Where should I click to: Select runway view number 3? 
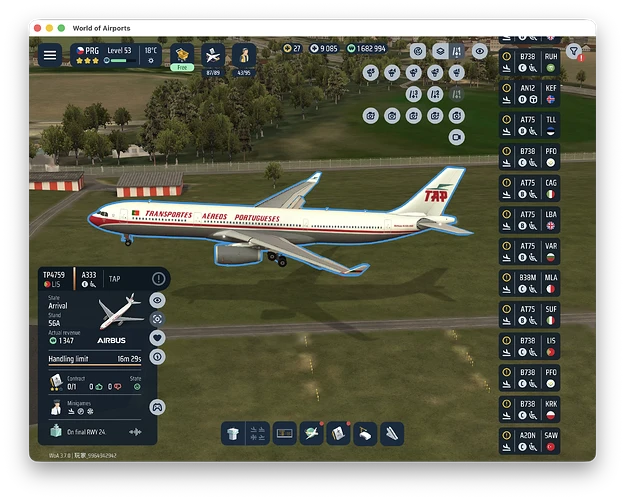413,94
